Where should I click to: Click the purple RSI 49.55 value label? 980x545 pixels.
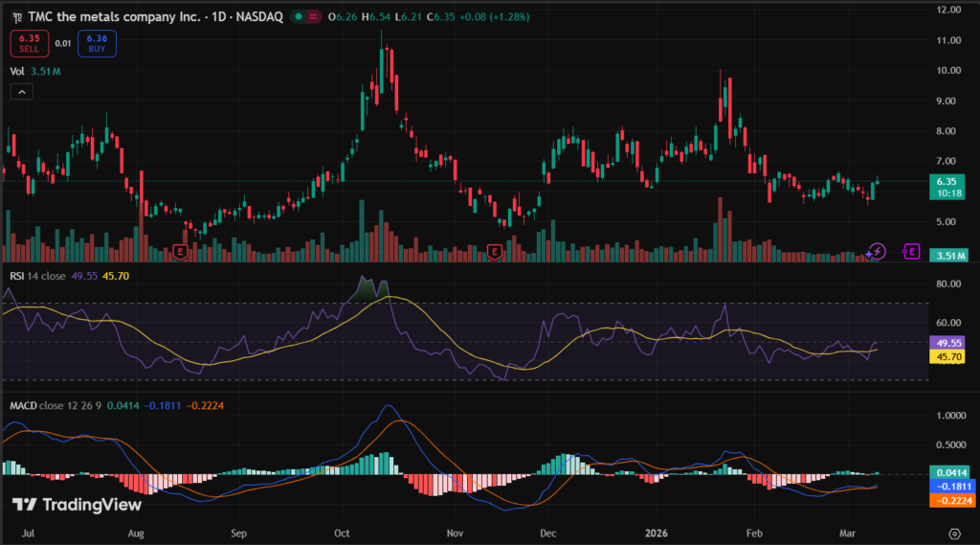[947, 342]
